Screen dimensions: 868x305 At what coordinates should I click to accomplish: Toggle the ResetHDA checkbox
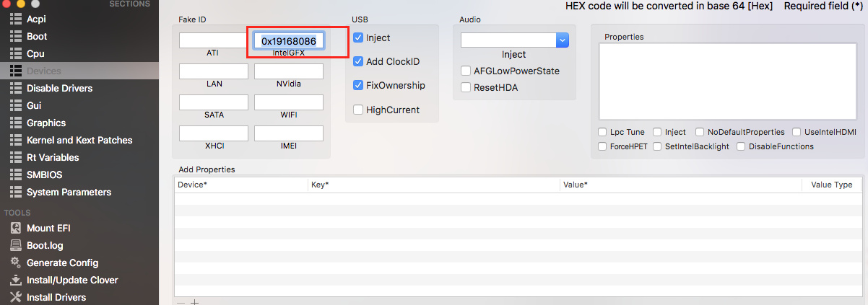[466, 87]
